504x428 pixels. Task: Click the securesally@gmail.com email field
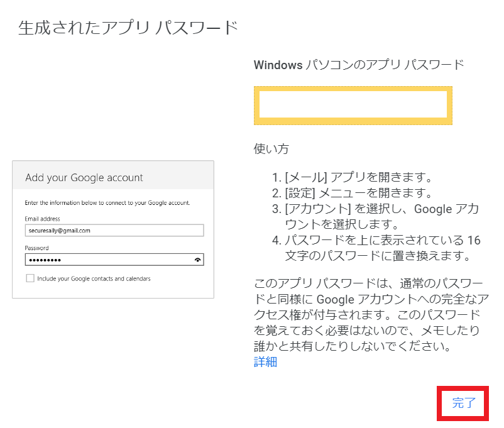point(114,231)
